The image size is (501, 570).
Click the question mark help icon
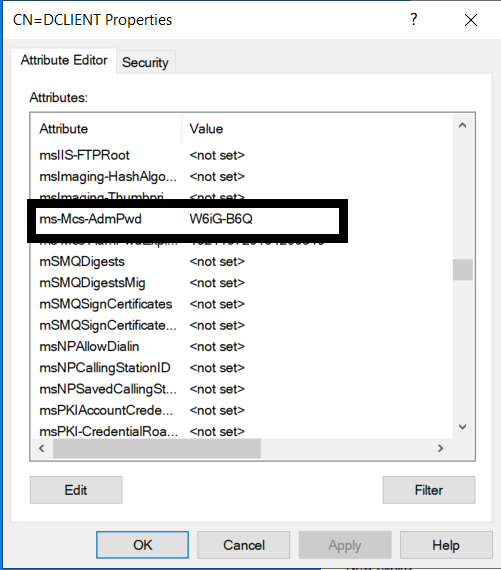tap(413, 19)
